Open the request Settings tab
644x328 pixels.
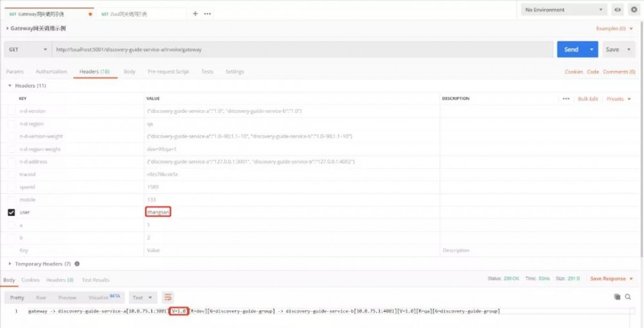pyautogui.click(x=234, y=72)
